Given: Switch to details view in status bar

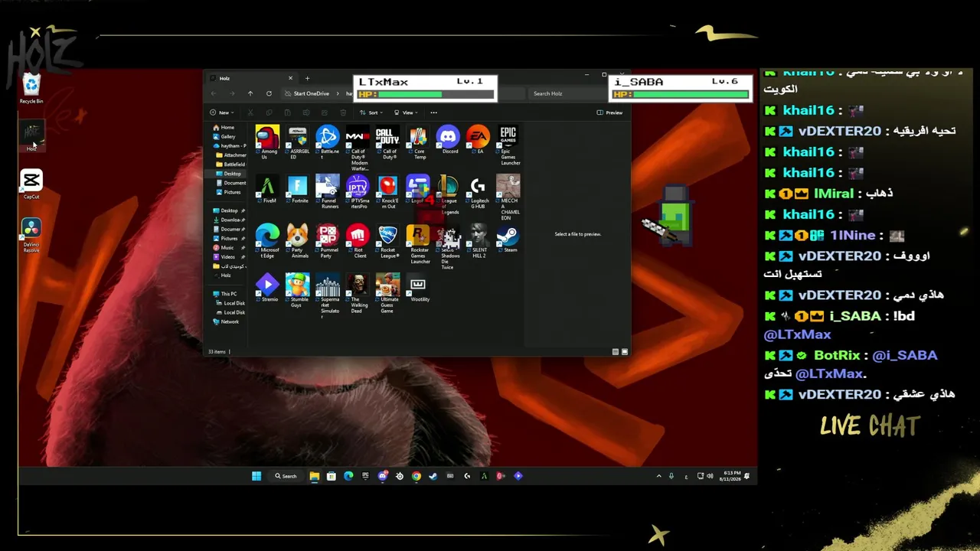Looking at the screenshot, I should pos(616,352).
